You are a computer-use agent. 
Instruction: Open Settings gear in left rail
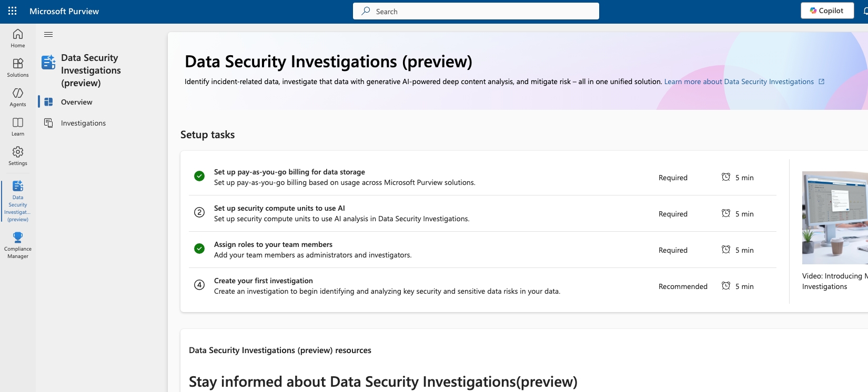[18, 156]
